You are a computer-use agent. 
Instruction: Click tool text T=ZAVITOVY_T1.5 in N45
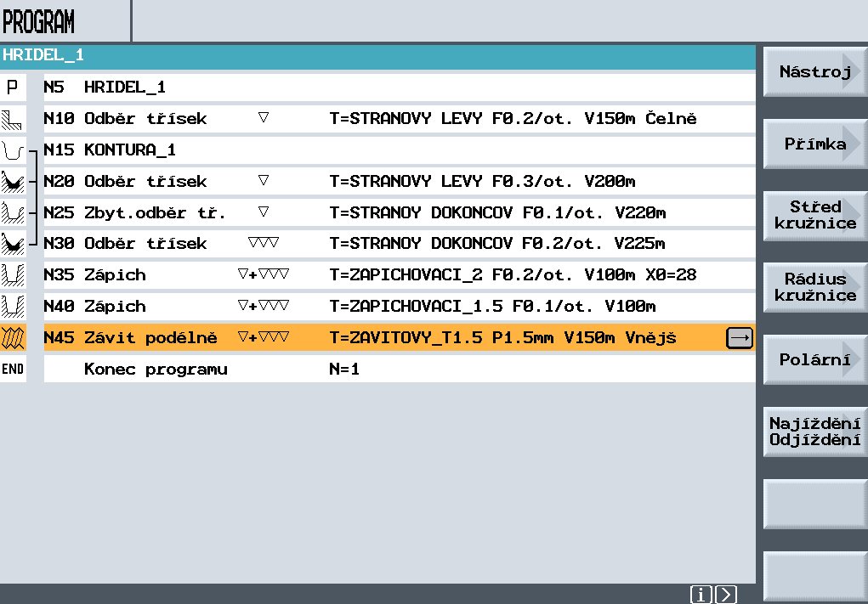tap(406, 337)
